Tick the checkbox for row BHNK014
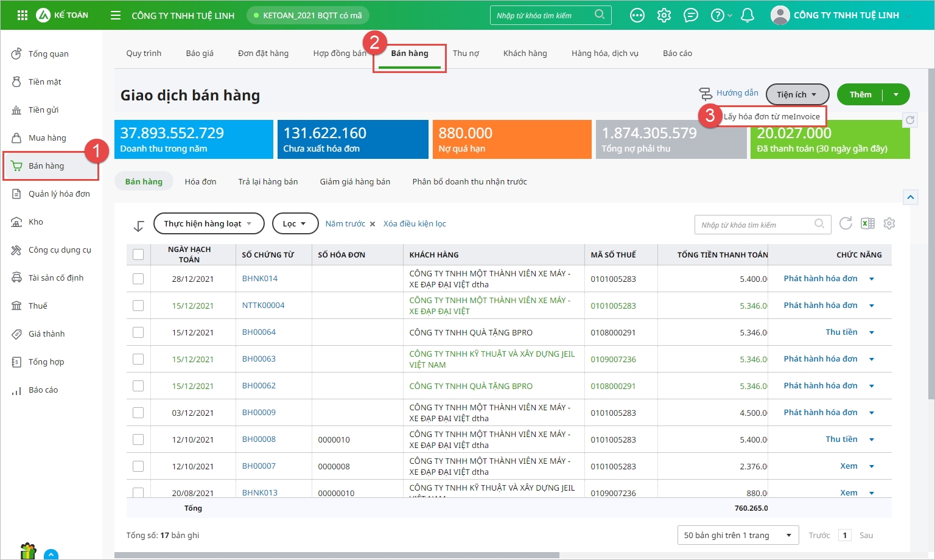Image resolution: width=935 pixels, height=560 pixels. (x=138, y=279)
